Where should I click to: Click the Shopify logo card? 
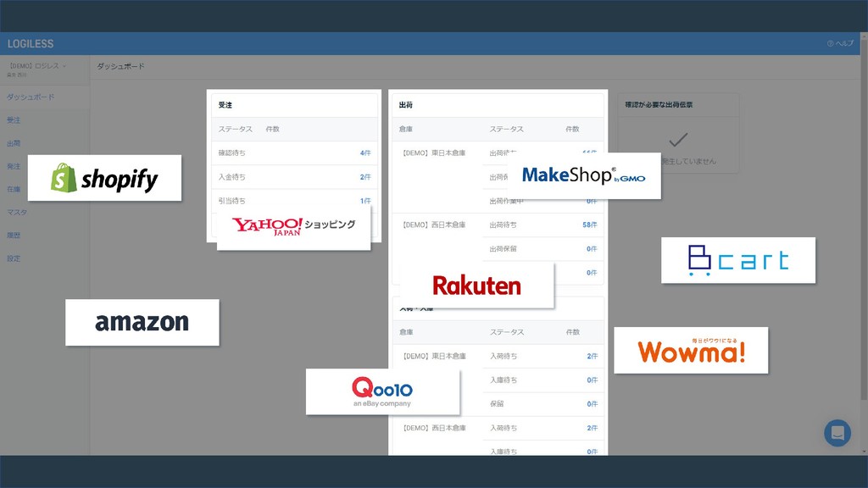click(x=104, y=178)
